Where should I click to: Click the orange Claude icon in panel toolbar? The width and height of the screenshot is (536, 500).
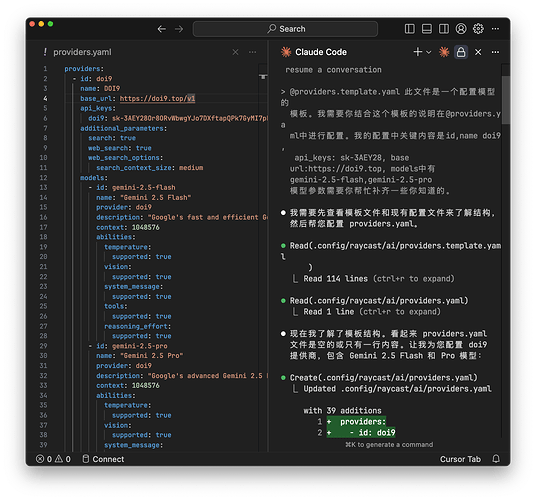pos(444,52)
